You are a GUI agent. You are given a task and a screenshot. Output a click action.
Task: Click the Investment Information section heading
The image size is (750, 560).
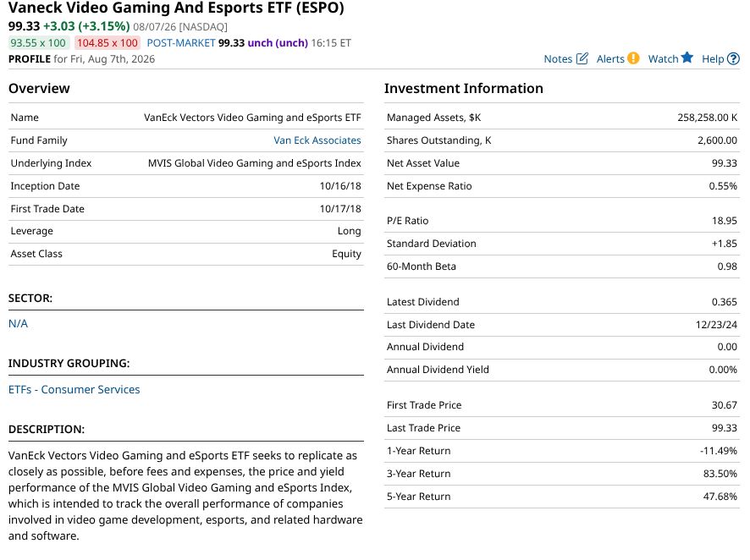(464, 88)
